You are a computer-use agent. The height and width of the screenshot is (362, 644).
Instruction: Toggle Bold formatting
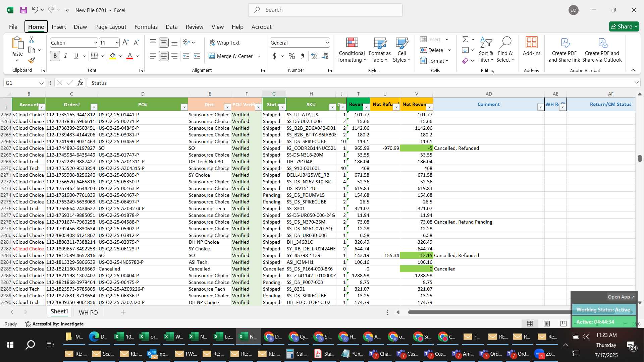[55, 56]
